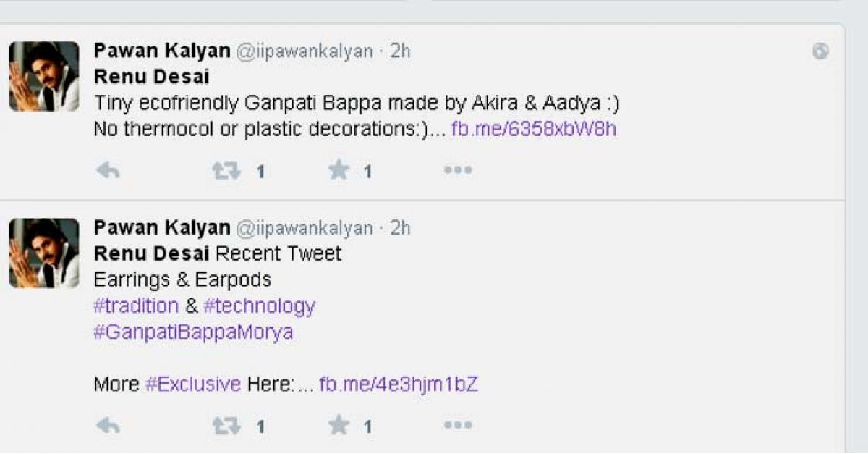The height and width of the screenshot is (454, 868).
Task: Open the #Exclusive hashtag
Action: (x=193, y=384)
